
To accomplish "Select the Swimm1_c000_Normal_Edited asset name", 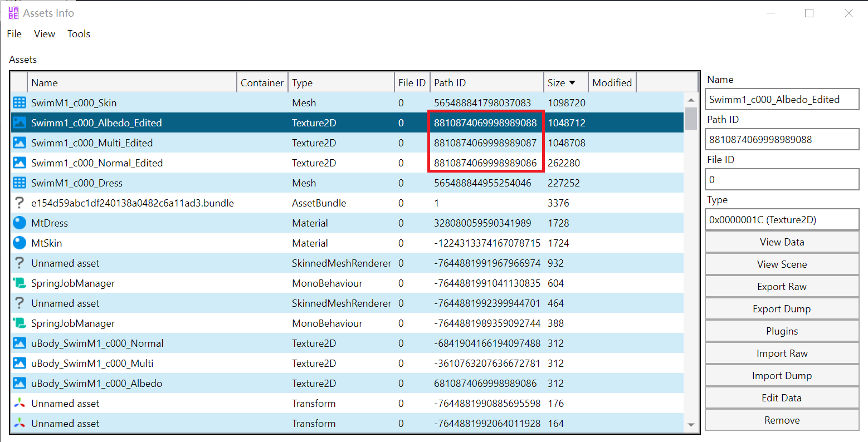I will click(x=97, y=163).
